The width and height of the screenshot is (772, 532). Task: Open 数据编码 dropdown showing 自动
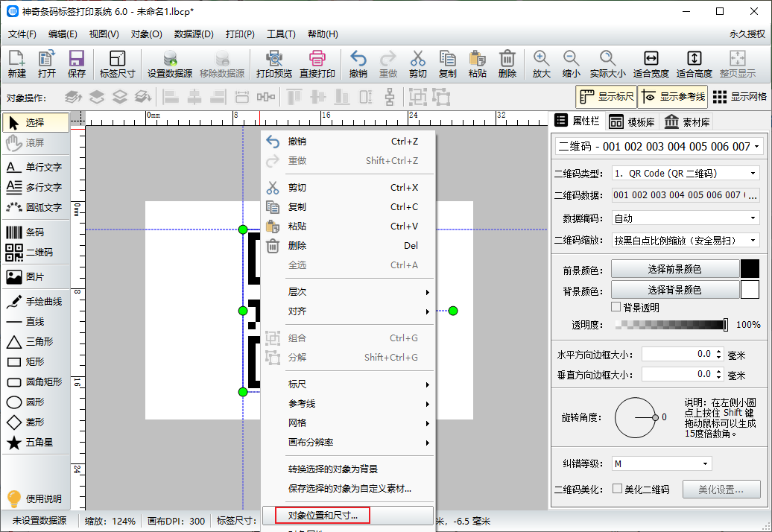(x=686, y=218)
